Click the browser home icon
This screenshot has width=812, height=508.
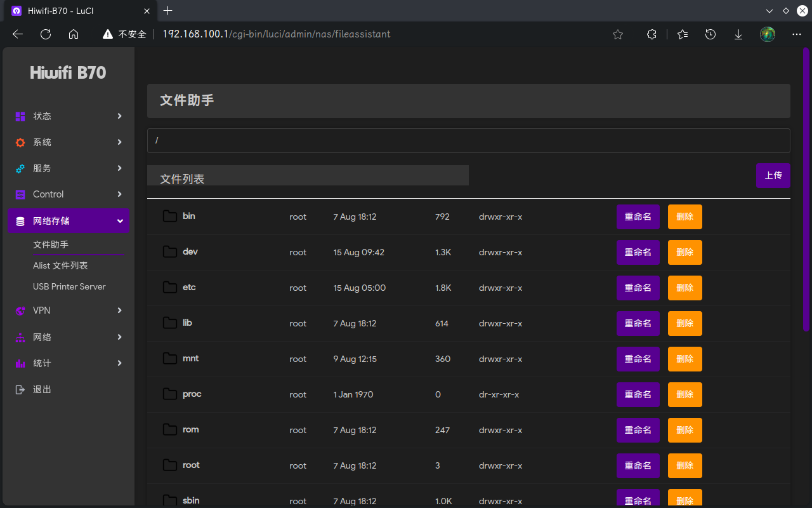tap(74, 34)
